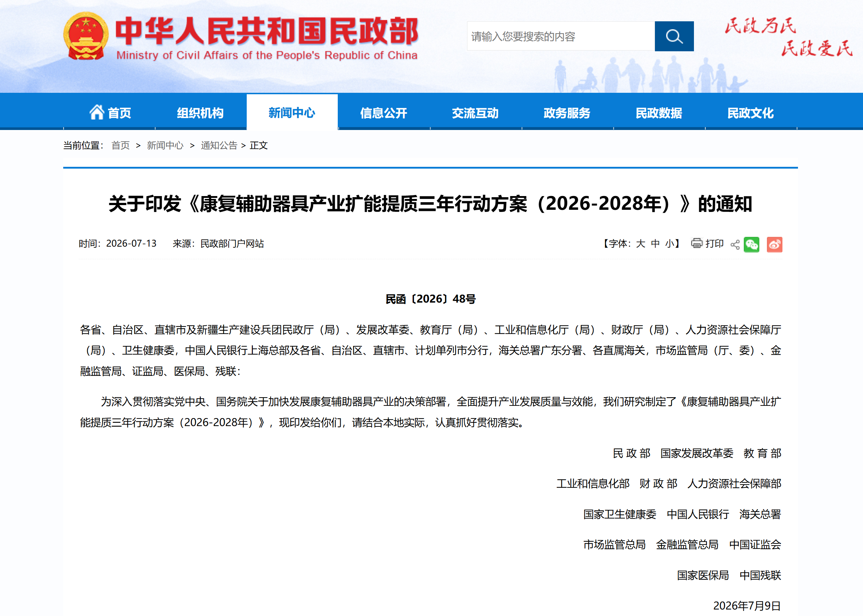
Task: Share via the green WeChat icon
Action: click(751, 244)
